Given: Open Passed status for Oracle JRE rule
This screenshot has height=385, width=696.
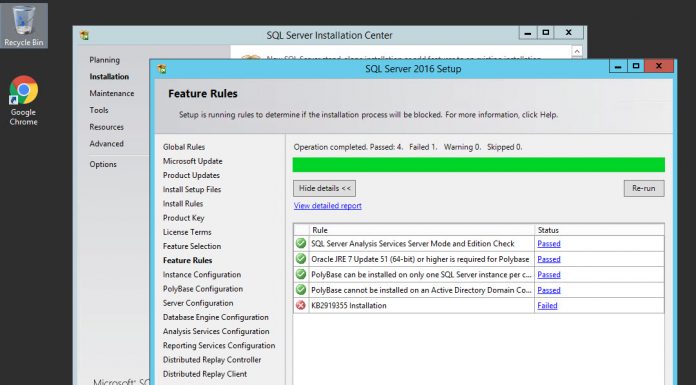Looking at the screenshot, I should (x=549, y=259).
